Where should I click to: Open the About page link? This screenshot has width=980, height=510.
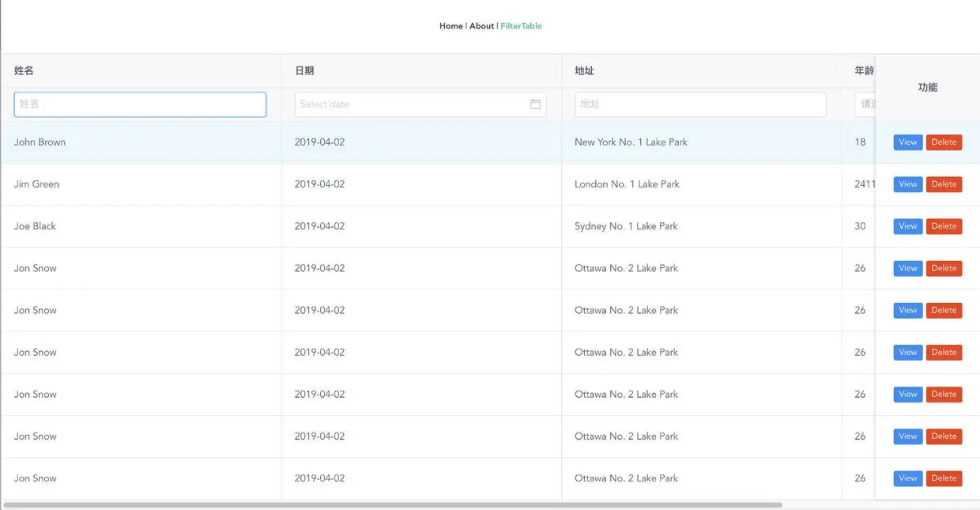click(x=481, y=26)
